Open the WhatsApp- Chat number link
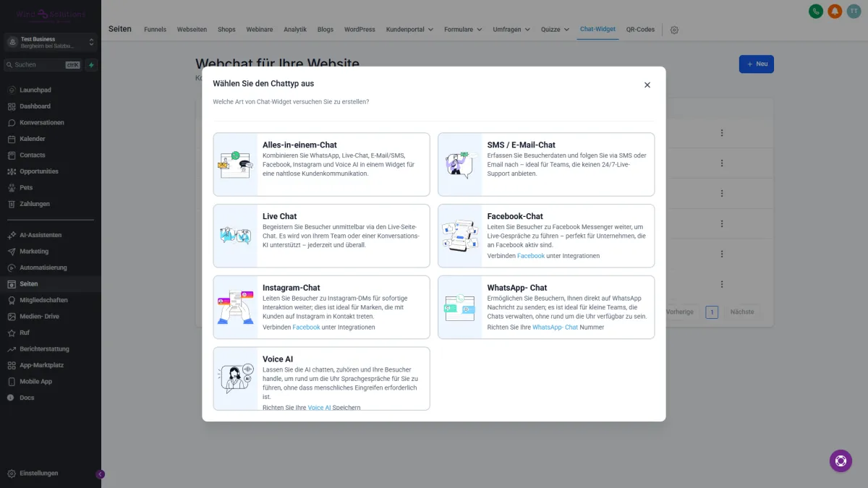The height and width of the screenshot is (488, 868). (556, 328)
